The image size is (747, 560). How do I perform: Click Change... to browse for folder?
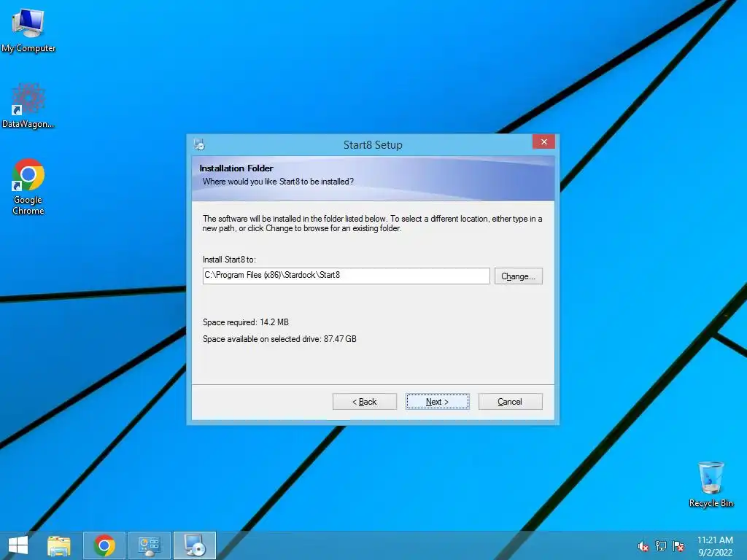click(x=519, y=276)
